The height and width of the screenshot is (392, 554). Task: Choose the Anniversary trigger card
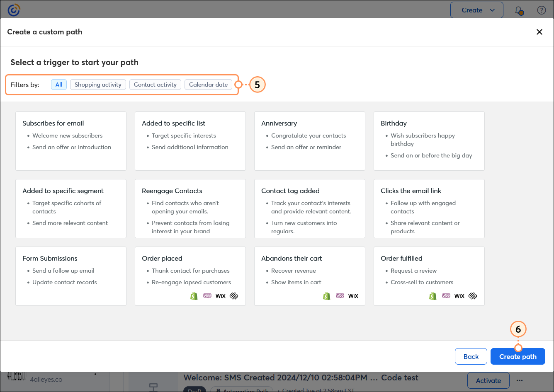click(x=310, y=141)
